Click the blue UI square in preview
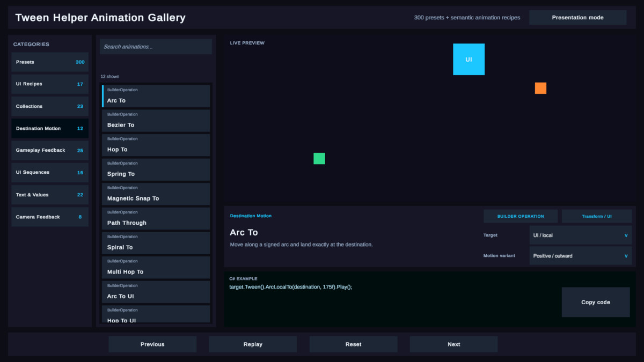This screenshot has width=644, height=362. click(469, 59)
